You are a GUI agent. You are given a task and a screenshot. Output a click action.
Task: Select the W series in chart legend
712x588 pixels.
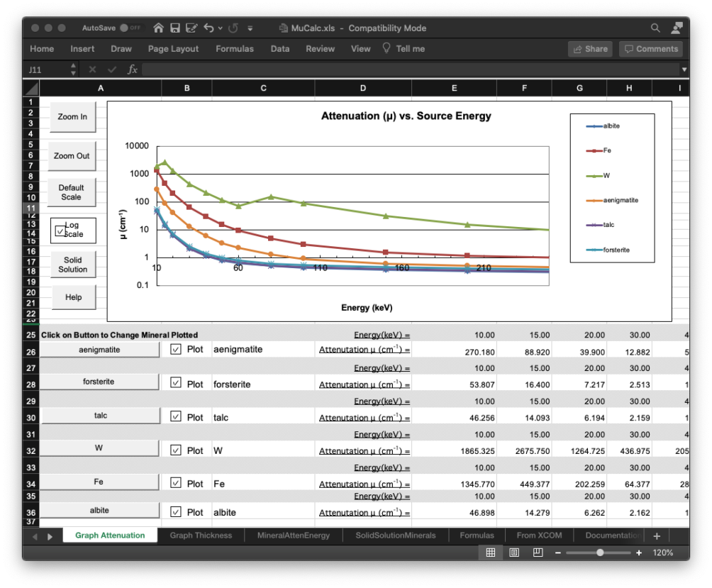click(598, 176)
